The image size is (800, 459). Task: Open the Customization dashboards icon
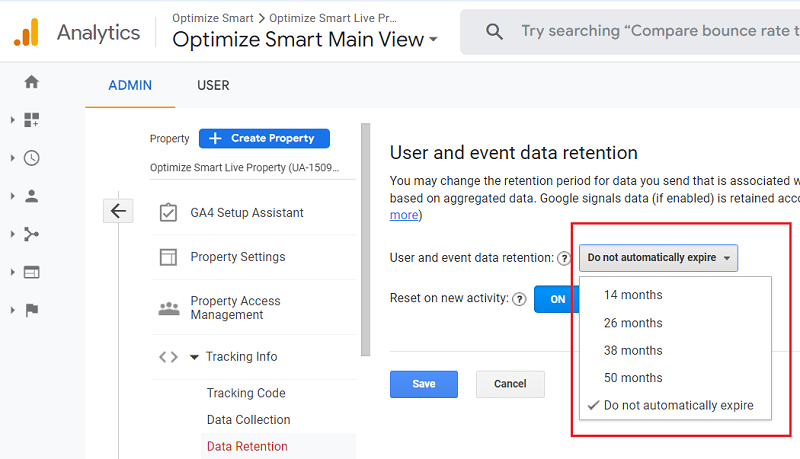point(32,120)
